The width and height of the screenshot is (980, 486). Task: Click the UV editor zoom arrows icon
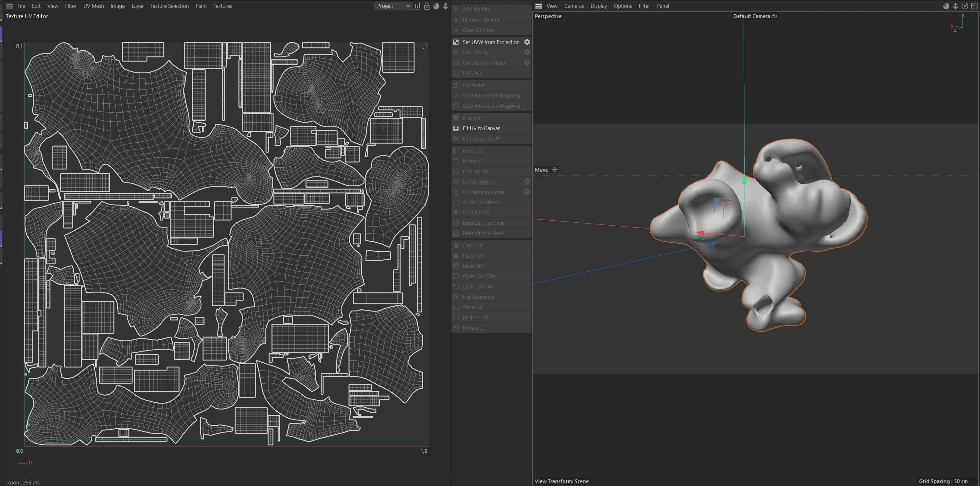(445, 6)
